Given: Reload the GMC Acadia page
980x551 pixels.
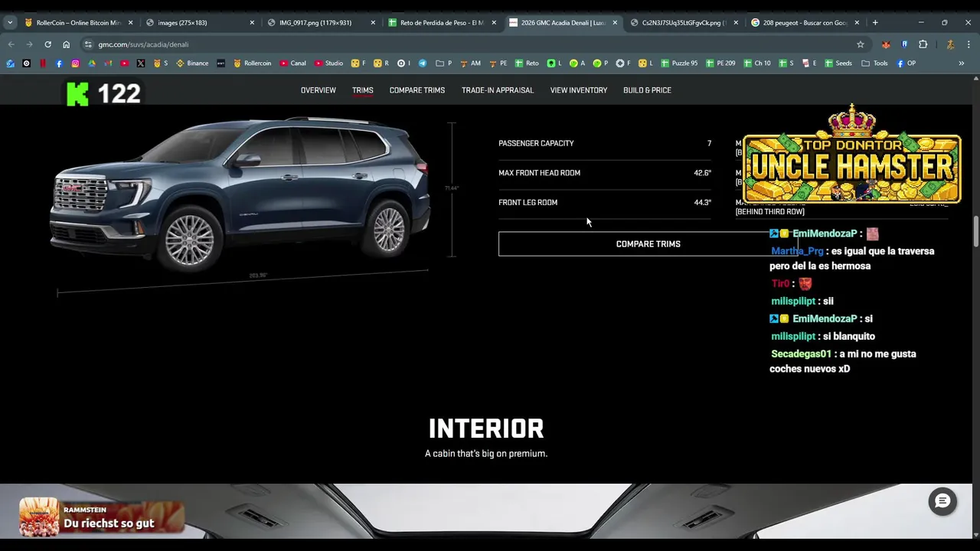Looking at the screenshot, I should pos(47,44).
